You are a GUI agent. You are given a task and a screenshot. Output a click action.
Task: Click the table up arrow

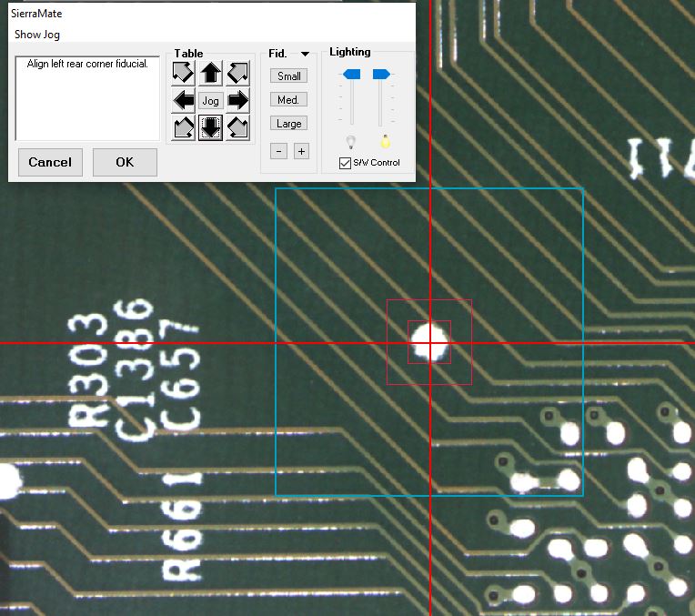pyautogui.click(x=210, y=73)
